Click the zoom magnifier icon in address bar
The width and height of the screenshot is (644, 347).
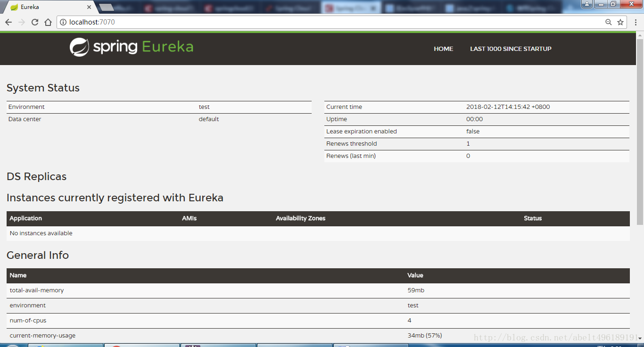coord(609,22)
